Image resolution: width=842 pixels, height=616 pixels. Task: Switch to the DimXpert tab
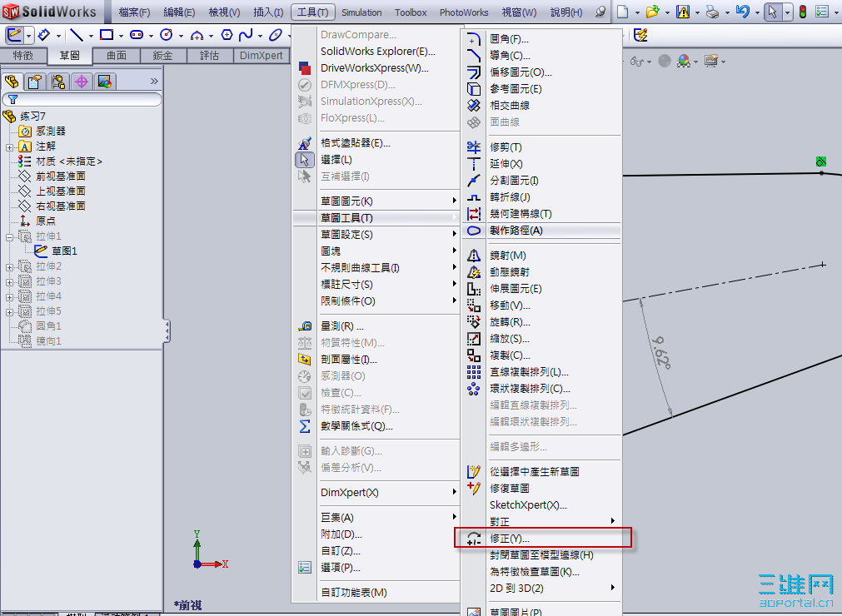(262, 55)
